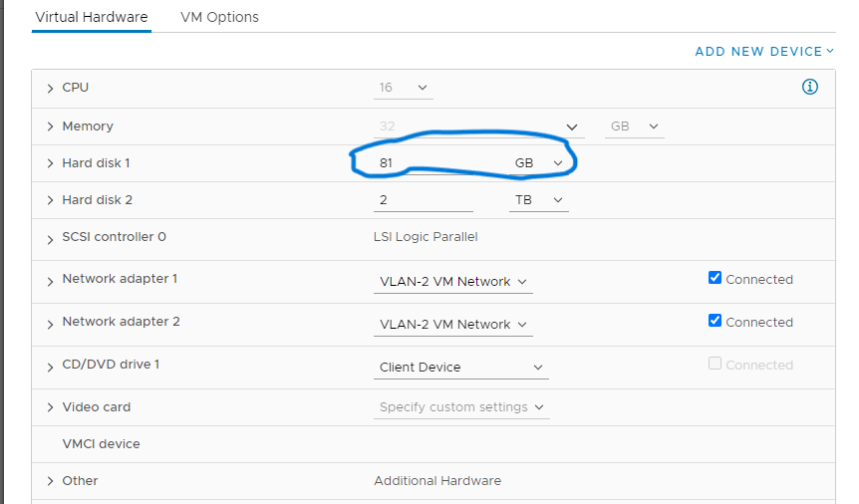Toggle Connected checkbox for Network adapter 2
Screen dimensions: 859x504
point(715,322)
